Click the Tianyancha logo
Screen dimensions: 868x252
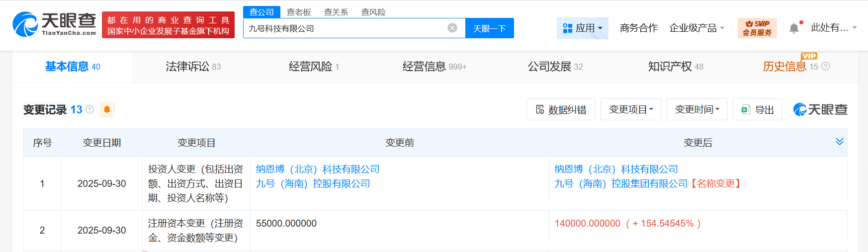click(x=54, y=24)
